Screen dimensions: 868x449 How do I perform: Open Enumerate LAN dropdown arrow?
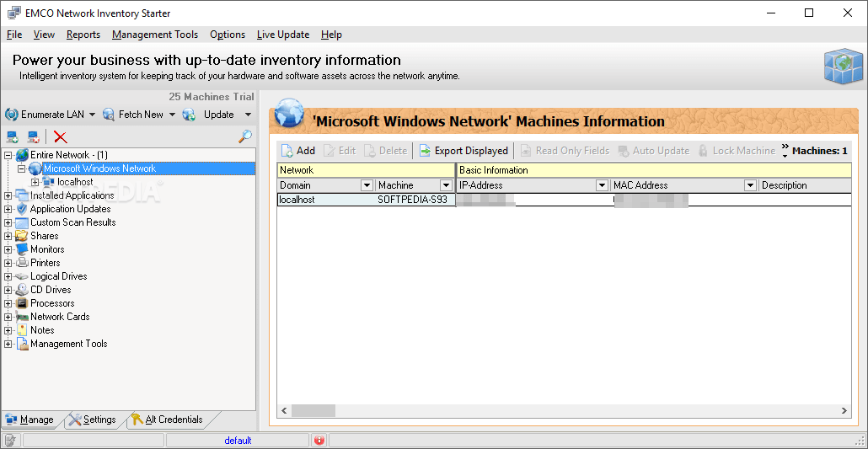92,115
